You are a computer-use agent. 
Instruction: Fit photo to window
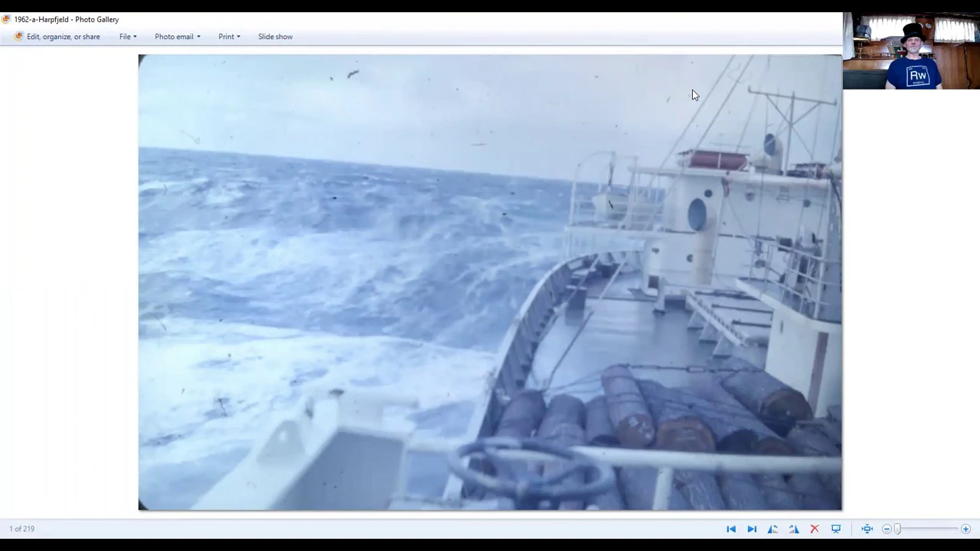(867, 529)
